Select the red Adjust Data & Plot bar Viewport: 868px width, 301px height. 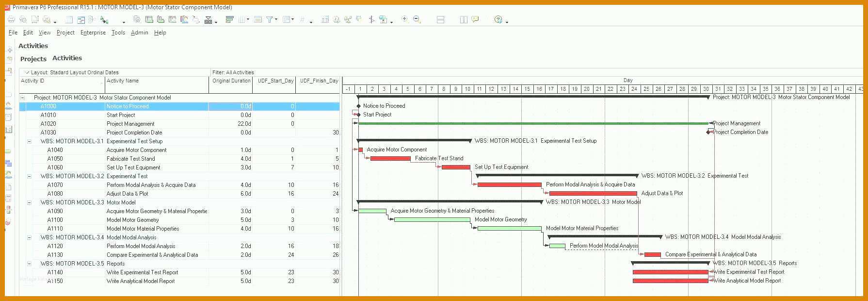coord(593,193)
